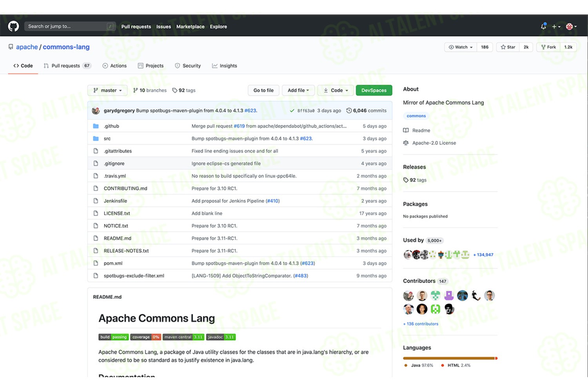This screenshot has height=392, width=588.
Task: Click the build passing badge
Action: (113, 337)
